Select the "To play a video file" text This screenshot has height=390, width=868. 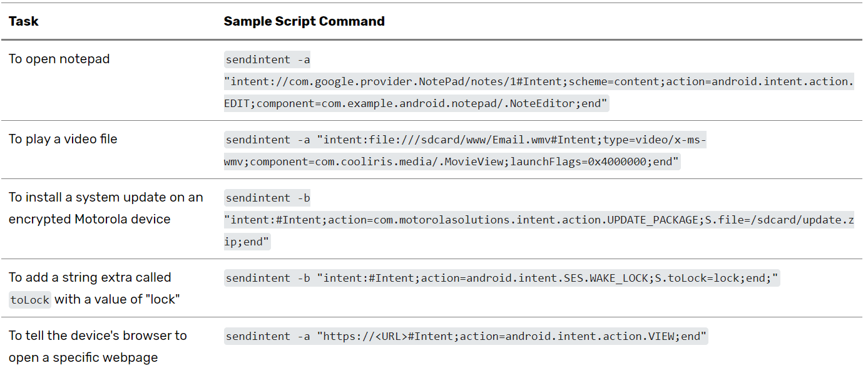63,139
